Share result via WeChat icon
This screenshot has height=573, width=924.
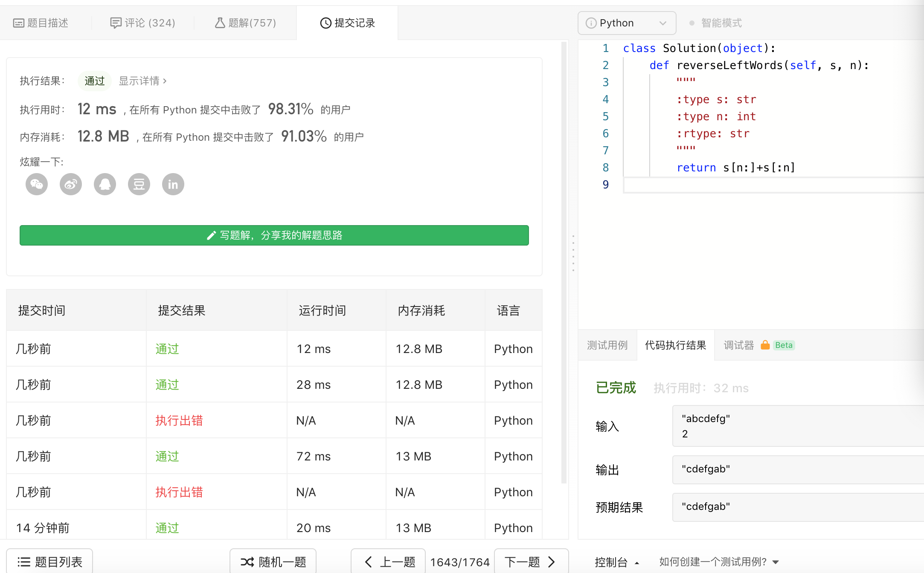point(37,184)
